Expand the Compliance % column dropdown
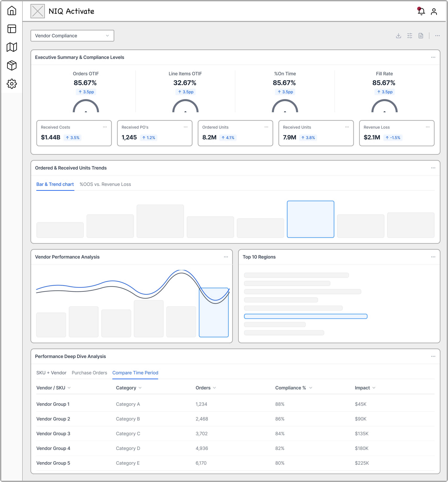Screen dimensions: 448x482 (311, 388)
